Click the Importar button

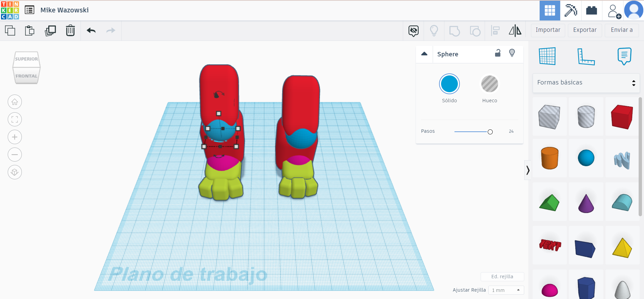[x=548, y=30]
